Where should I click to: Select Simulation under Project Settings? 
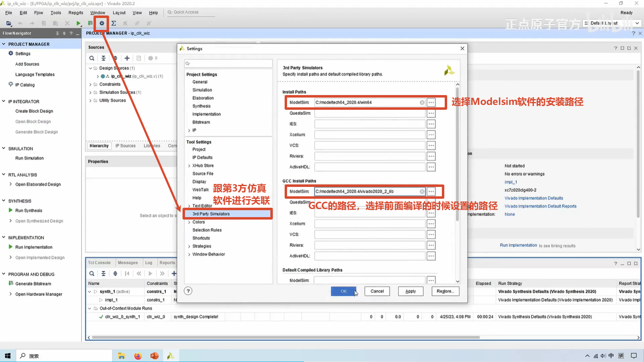point(202,90)
